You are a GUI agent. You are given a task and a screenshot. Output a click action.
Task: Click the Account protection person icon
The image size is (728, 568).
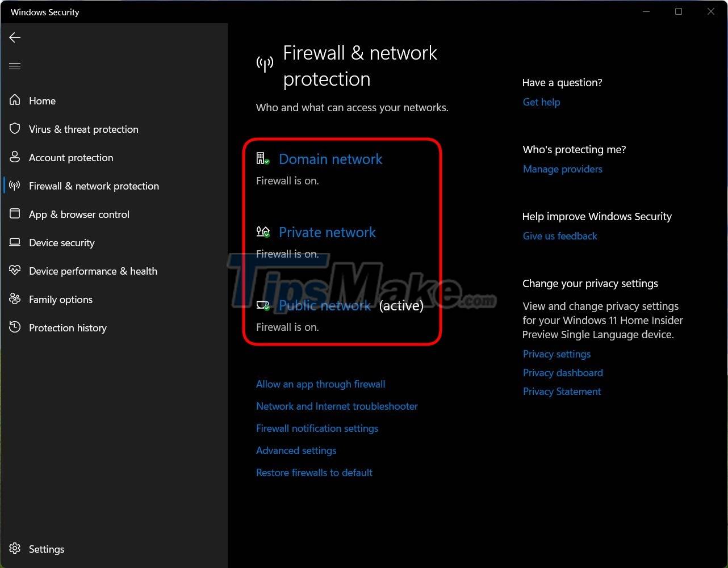pos(15,157)
